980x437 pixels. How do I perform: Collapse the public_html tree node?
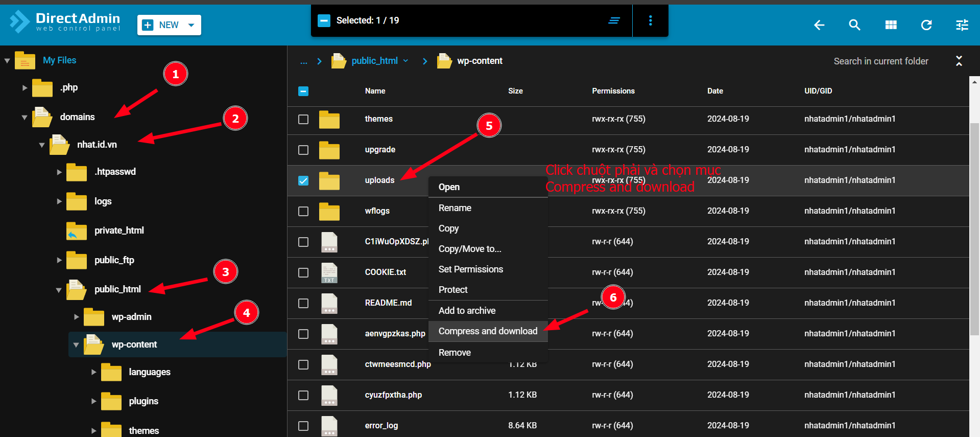[59, 290]
